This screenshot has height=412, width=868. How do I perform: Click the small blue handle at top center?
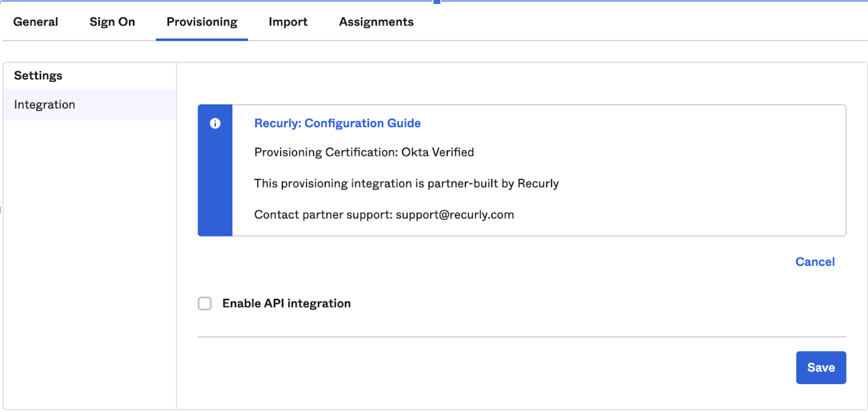[x=437, y=2]
